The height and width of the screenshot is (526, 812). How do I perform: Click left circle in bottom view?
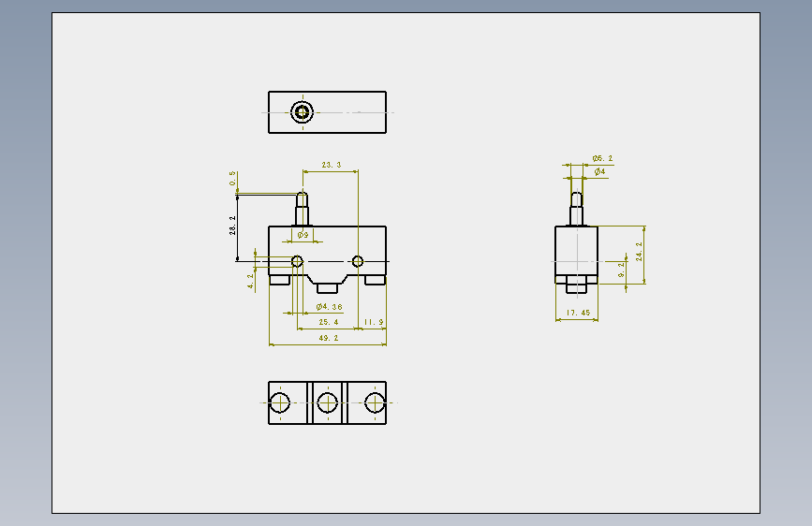pos(280,402)
